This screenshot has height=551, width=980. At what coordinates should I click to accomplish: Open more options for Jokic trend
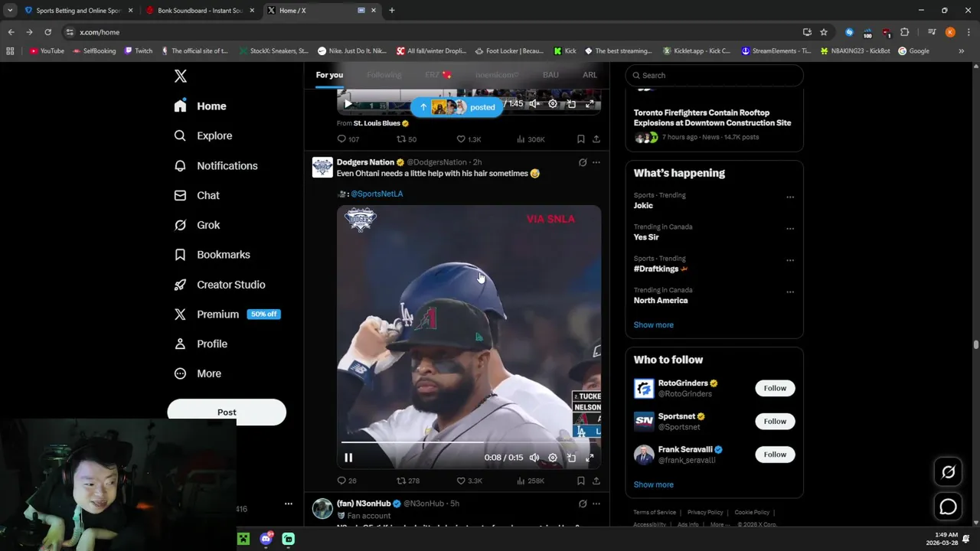[x=790, y=197]
